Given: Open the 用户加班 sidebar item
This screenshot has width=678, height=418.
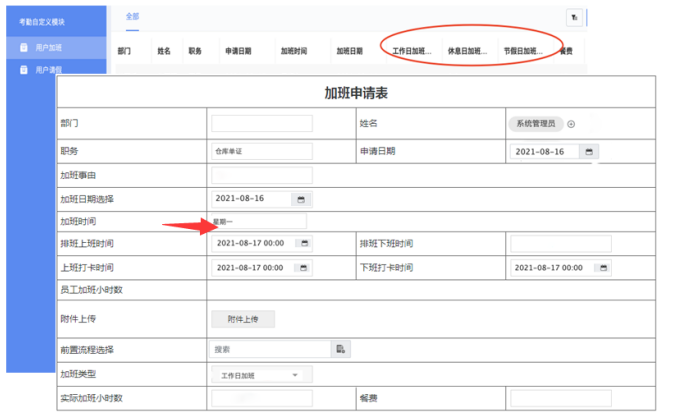Looking at the screenshot, I should [56, 48].
